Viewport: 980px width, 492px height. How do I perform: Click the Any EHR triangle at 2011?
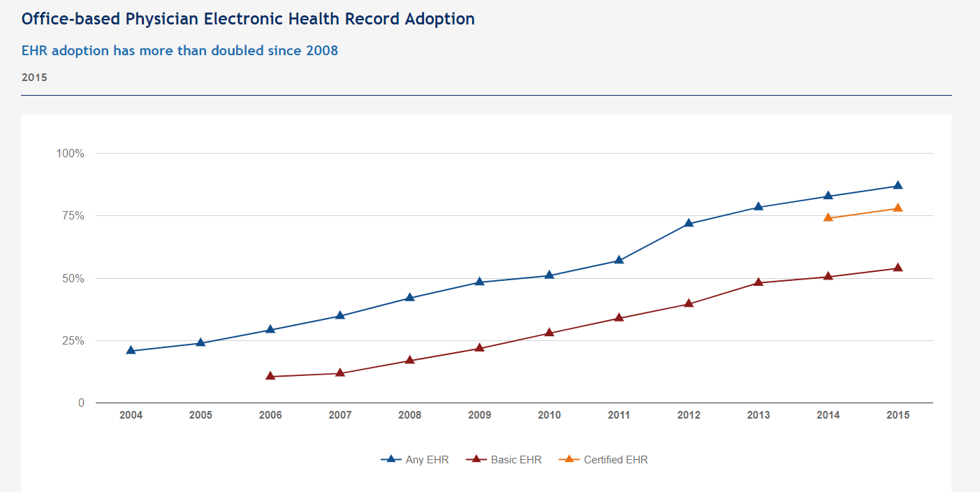pos(619,260)
